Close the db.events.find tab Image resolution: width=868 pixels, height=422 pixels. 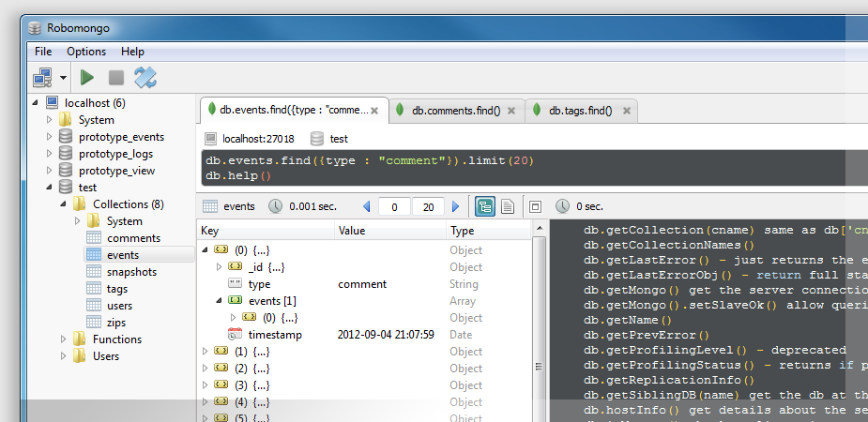pyautogui.click(x=374, y=111)
